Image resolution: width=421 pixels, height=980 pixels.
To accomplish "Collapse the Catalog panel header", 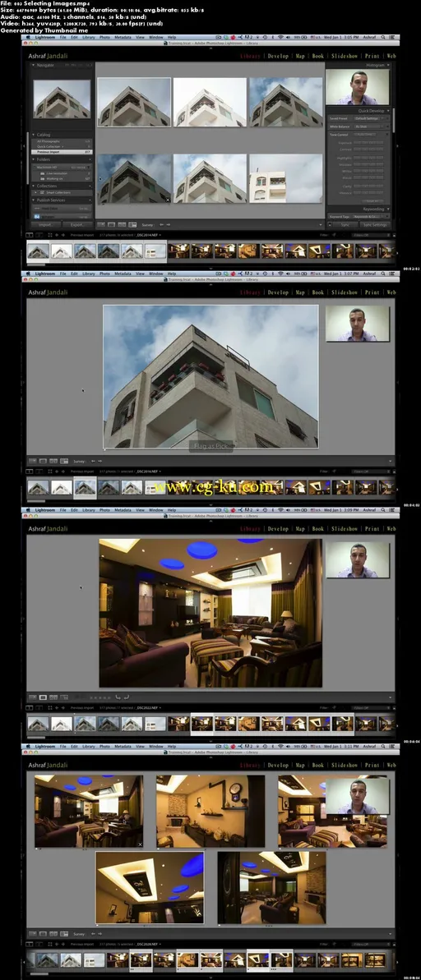I will [x=62, y=135].
